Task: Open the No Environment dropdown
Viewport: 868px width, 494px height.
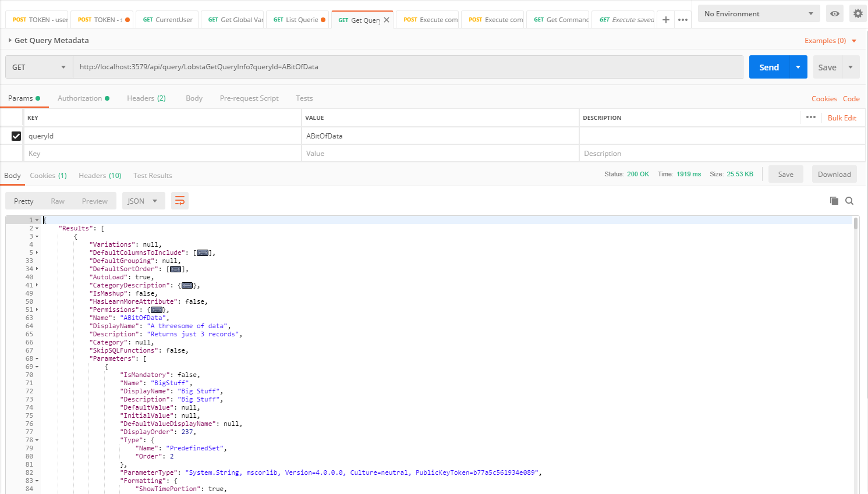Action: tap(759, 13)
